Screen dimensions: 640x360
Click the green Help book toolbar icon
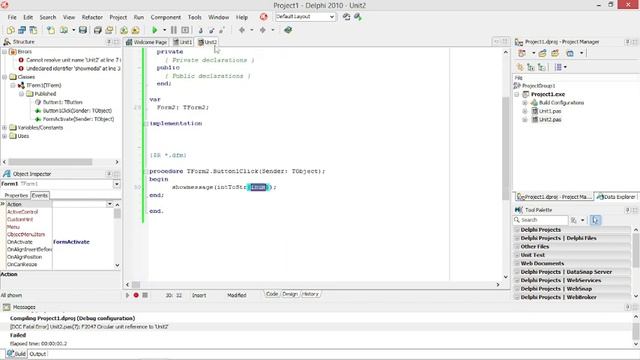pyautogui.click(x=288, y=30)
